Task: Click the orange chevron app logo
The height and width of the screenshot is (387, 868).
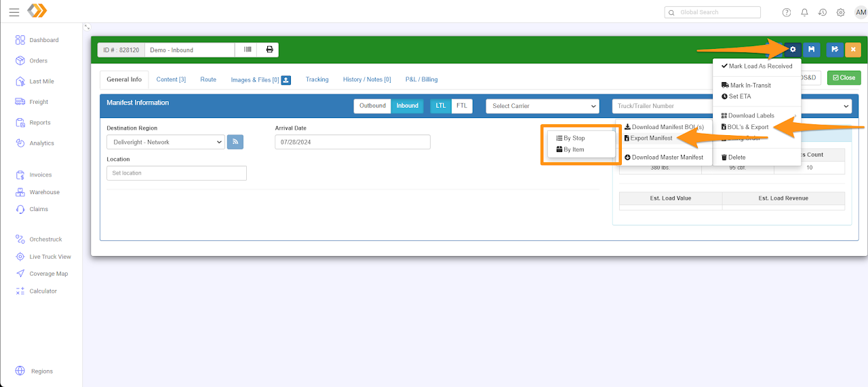Action: pyautogui.click(x=37, y=11)
